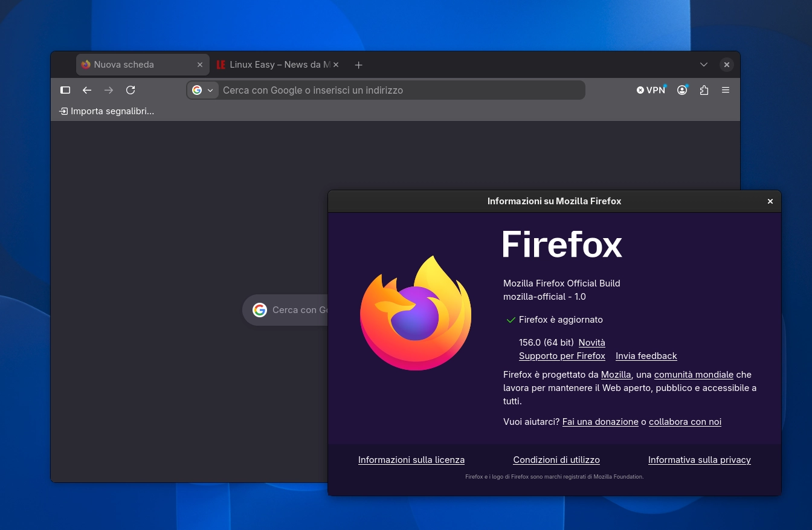Click the large Firefox logo image
Screen dimensions: 812x530
[x=416, y=313]
